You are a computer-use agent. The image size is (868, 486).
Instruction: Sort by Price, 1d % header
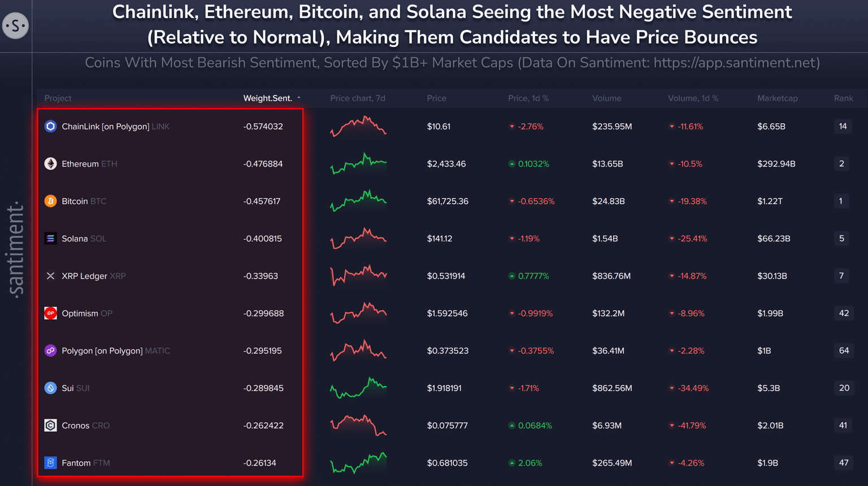click(x=528, y=98)
